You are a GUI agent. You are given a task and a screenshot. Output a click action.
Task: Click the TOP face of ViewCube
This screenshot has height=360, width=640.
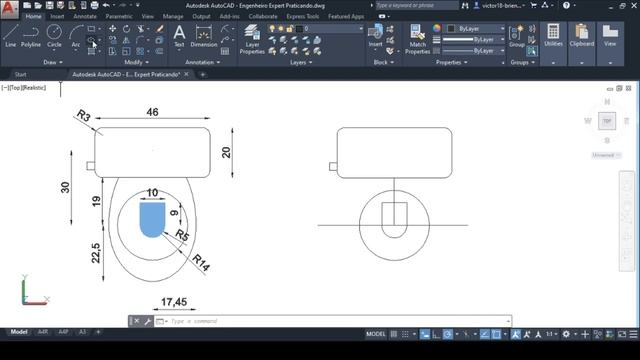pyautogui.click(x=607, y=121)
